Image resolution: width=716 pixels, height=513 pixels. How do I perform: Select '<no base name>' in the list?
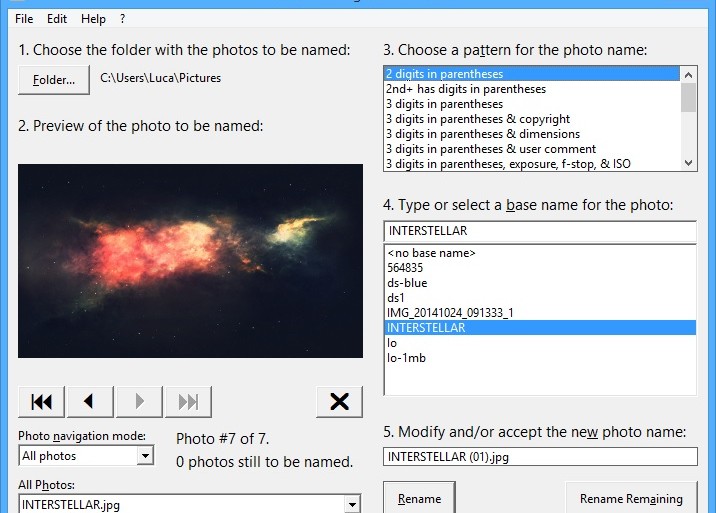tap(431, 253)
